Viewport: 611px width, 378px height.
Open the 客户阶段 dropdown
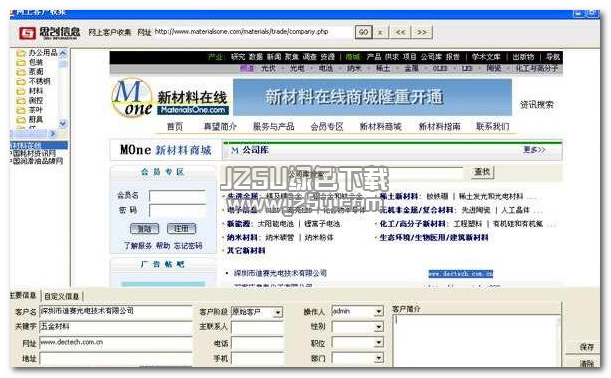277,313
